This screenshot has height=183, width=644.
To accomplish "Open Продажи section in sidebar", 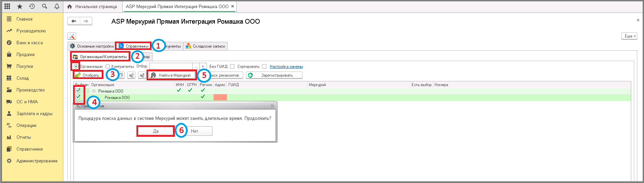I will click(25, 55).
